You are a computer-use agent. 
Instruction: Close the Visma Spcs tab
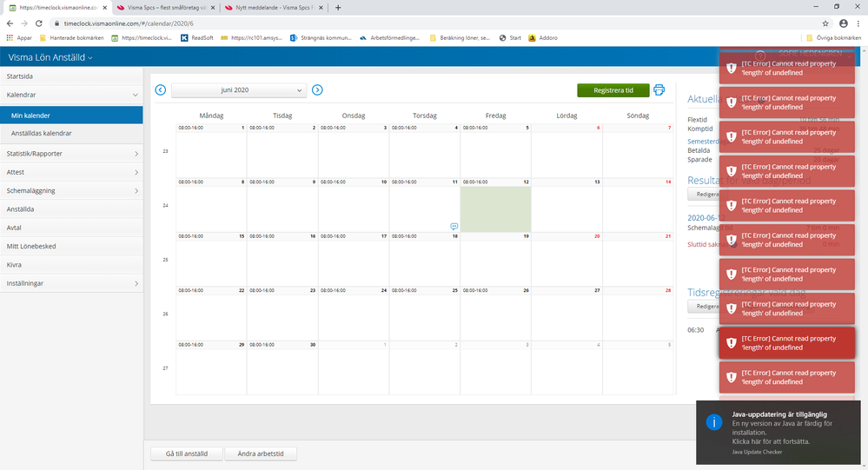[213, 8]
